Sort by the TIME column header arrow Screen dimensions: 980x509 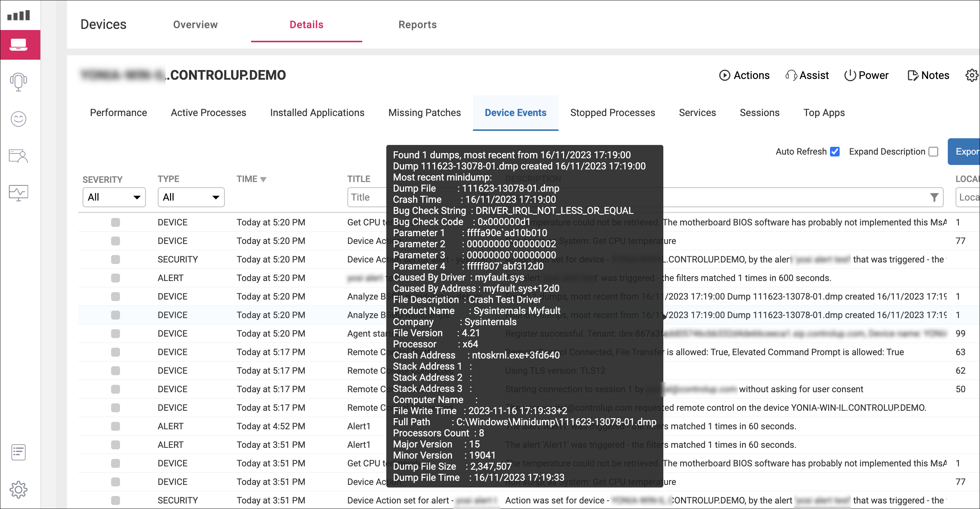pos(263,179)
